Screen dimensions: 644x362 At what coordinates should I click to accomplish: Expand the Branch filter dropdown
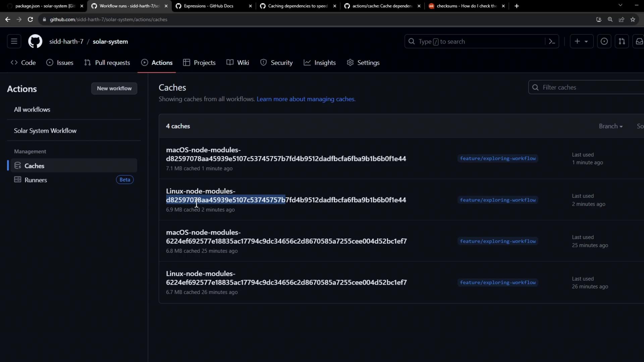[610, 126]
